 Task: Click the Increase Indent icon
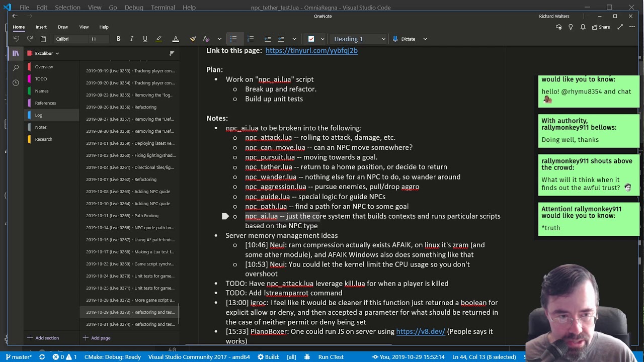click(281, 39)
